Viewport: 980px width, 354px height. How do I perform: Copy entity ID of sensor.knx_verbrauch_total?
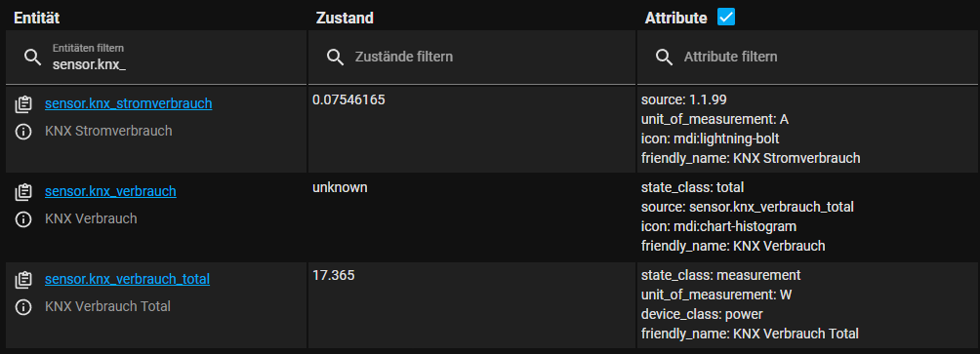[x=23, y=280]
